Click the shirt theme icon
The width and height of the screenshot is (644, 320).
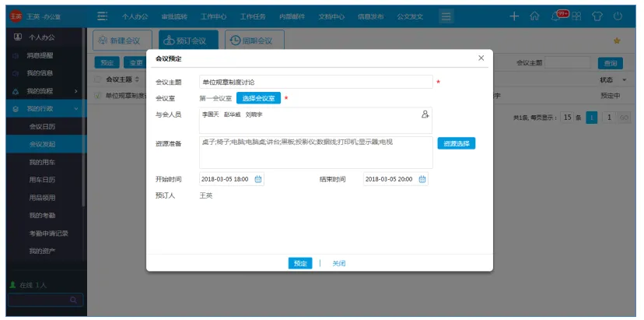pos(597,16)
